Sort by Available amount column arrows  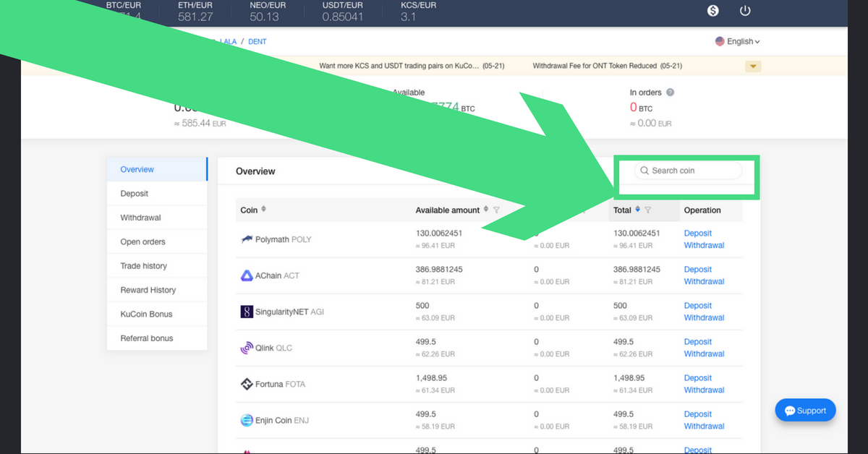pos(486,210)
